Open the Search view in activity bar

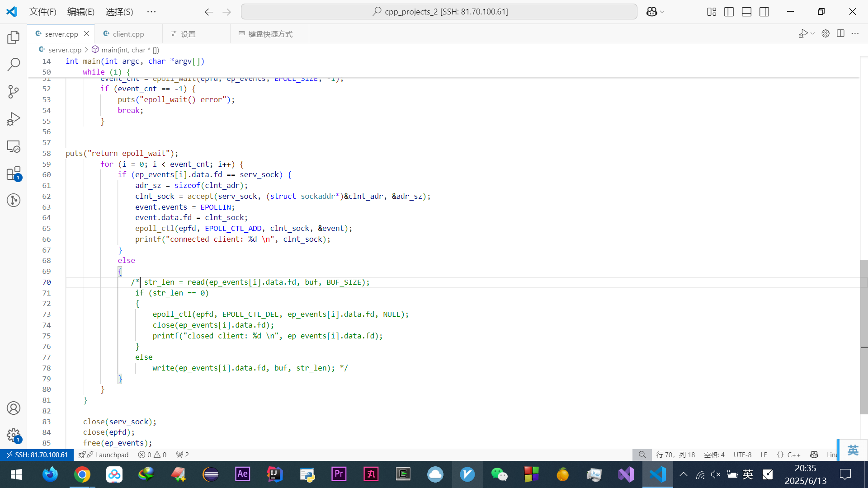pos(14,65)
